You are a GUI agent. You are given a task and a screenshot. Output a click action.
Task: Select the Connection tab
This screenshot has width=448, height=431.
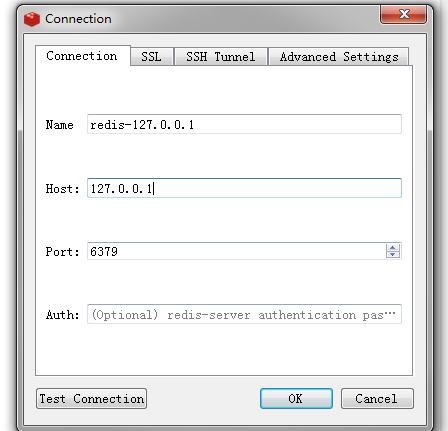tap(82, 56)
